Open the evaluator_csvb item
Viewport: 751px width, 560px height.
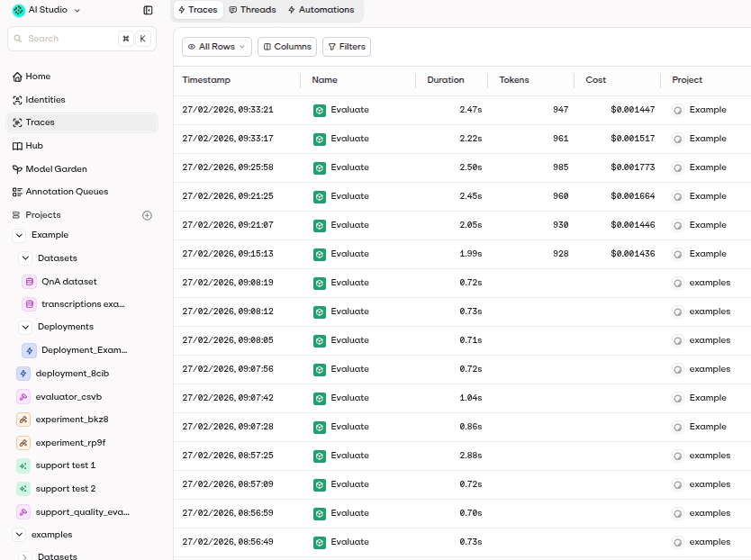coord(68,396)
